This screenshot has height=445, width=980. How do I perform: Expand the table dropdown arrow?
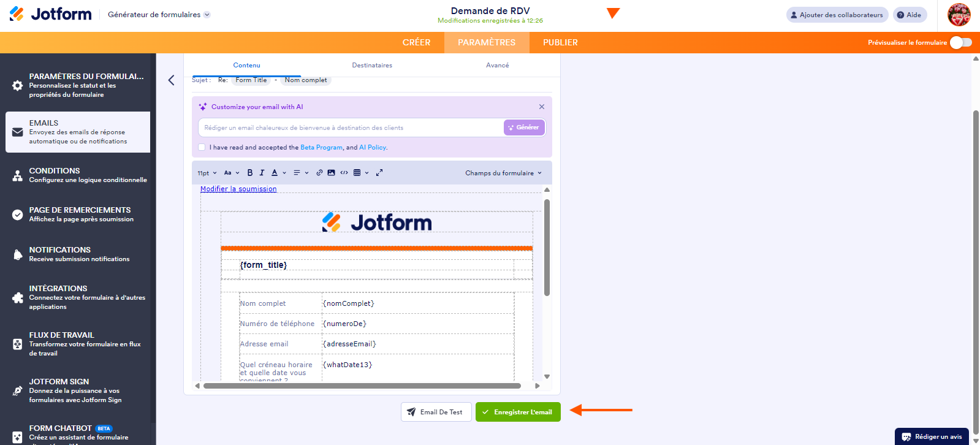tap(367, 173)
